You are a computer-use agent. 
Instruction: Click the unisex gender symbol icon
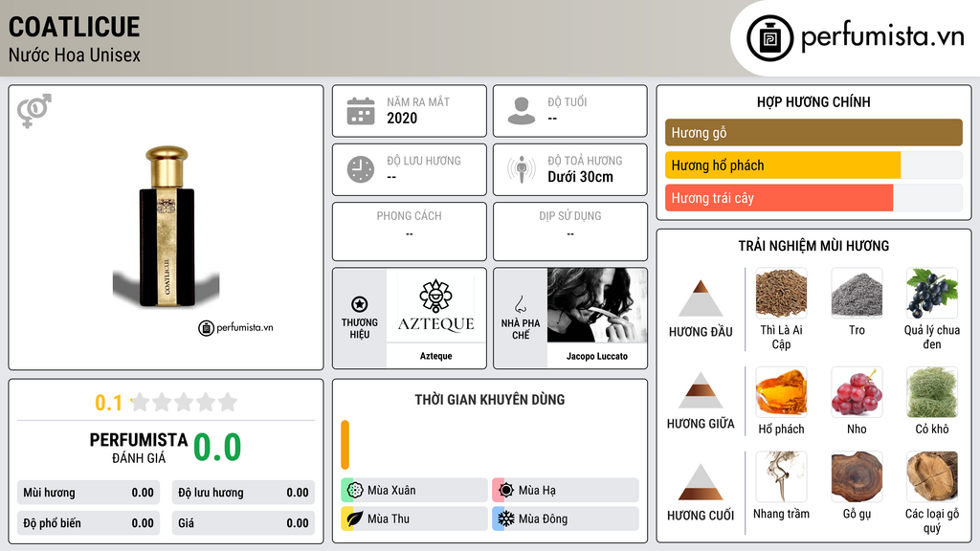[x=33, y=110]
